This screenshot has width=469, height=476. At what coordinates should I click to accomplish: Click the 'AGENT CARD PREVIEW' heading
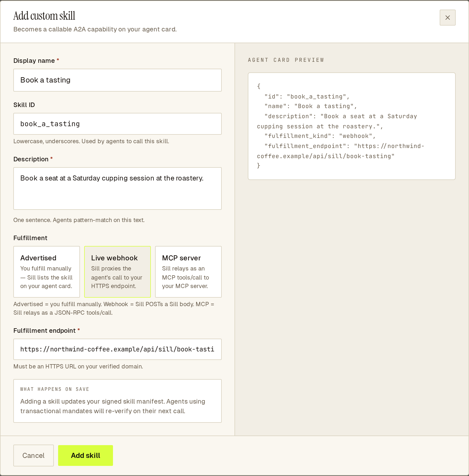coord(286,60)
